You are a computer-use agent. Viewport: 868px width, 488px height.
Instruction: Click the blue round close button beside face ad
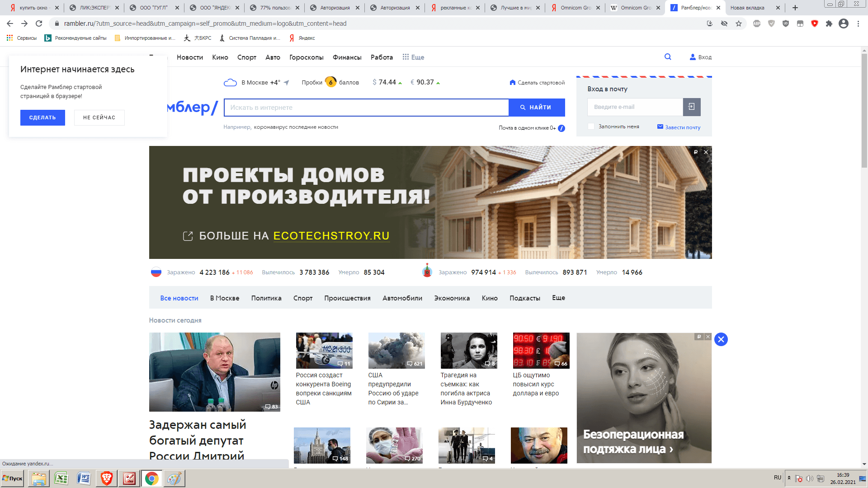pyautogui.click(x=721, y=339)
